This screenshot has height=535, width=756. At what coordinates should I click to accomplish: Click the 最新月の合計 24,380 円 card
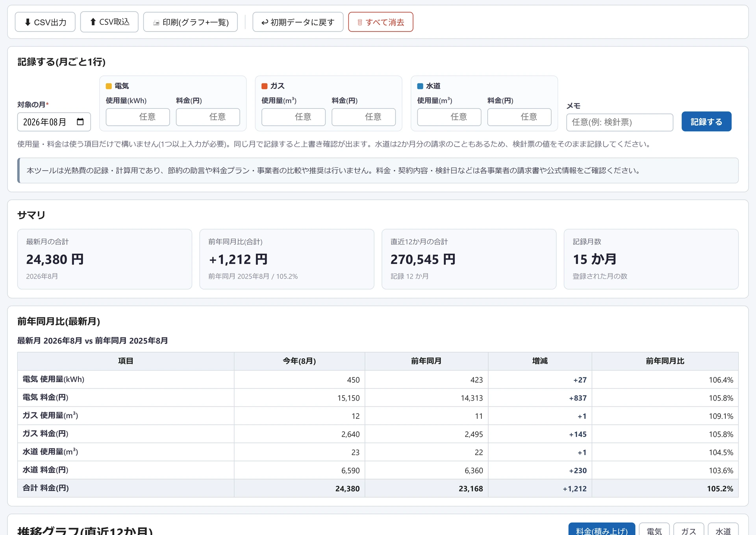[x=105, y=259]
